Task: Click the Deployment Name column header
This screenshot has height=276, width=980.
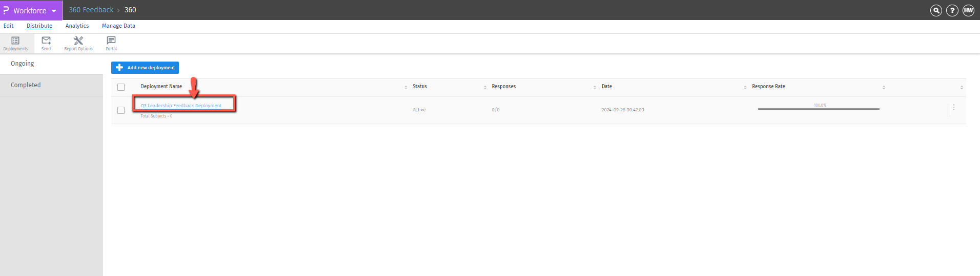Action: (161, 87)
